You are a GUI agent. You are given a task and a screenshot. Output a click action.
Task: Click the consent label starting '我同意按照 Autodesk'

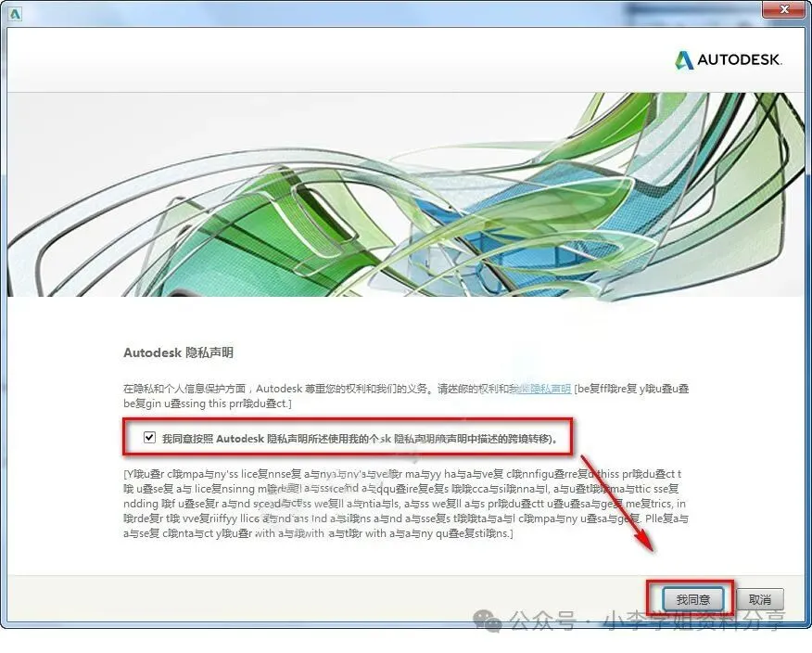[x=360, y=439]
